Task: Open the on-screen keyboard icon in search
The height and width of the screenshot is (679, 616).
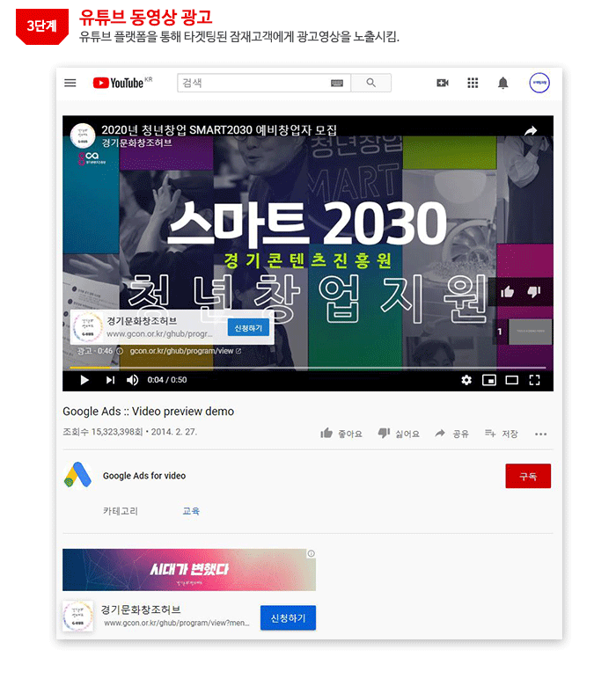Action: click(337, 84)
